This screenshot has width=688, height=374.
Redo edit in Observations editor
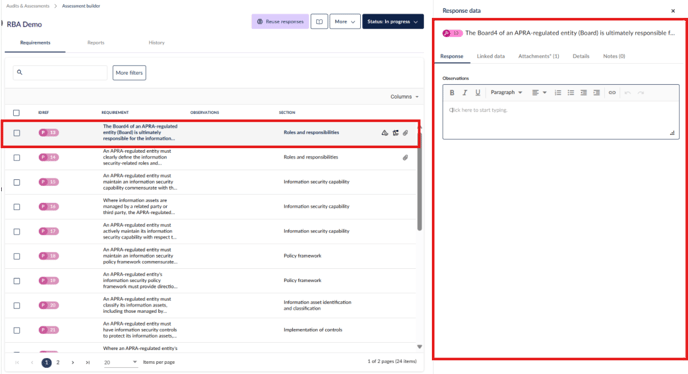pos(641,93)
